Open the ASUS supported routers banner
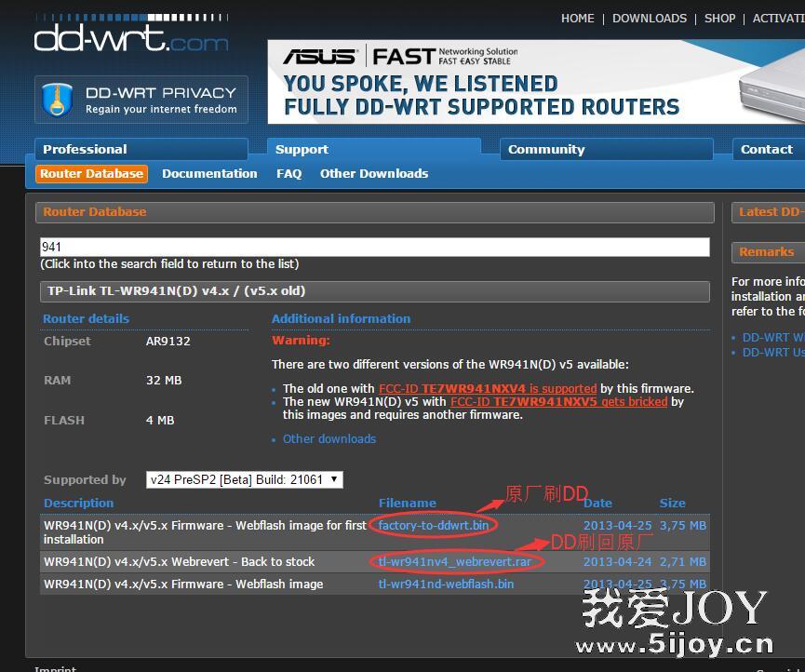 click(x=536, y=82)
